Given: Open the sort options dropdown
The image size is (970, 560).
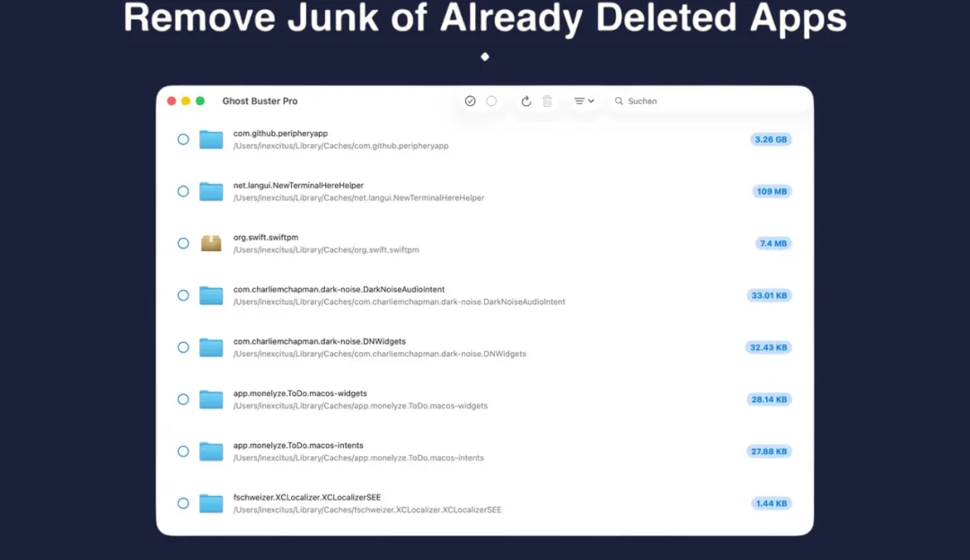Looking at the screenshot, I should click(584, 101).
